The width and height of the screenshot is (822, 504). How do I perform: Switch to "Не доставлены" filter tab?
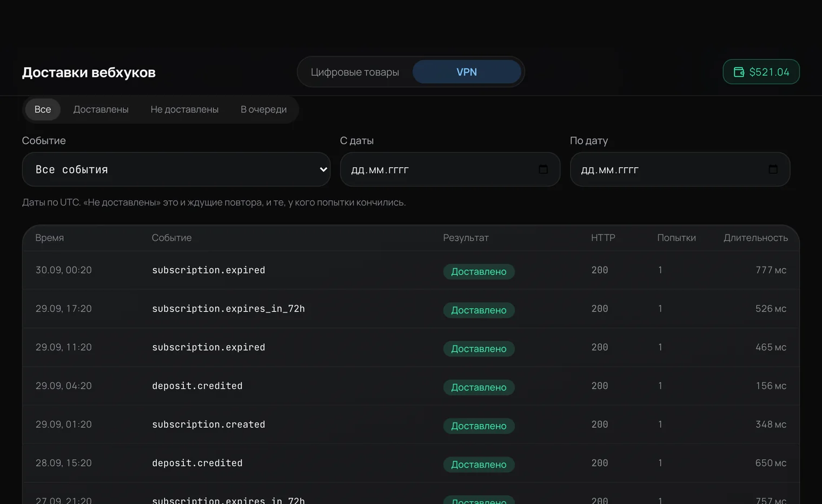[184, 109]
